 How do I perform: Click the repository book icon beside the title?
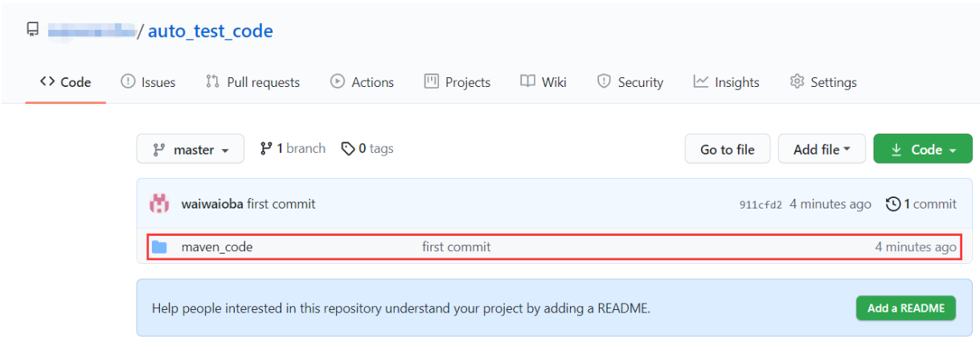[x=32, y=31]
